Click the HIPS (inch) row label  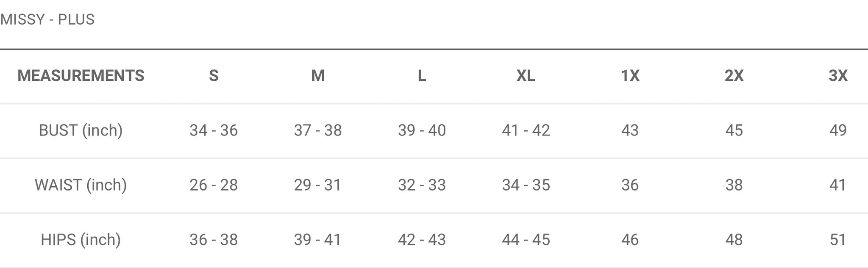(x=81, y=240)
